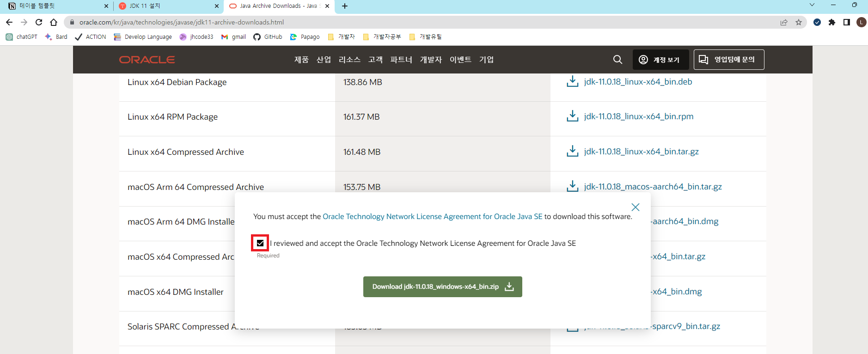The height and width of the screenshot is (354, 868).
Task: Bookmark this page with the star
Action: [799, 22]
